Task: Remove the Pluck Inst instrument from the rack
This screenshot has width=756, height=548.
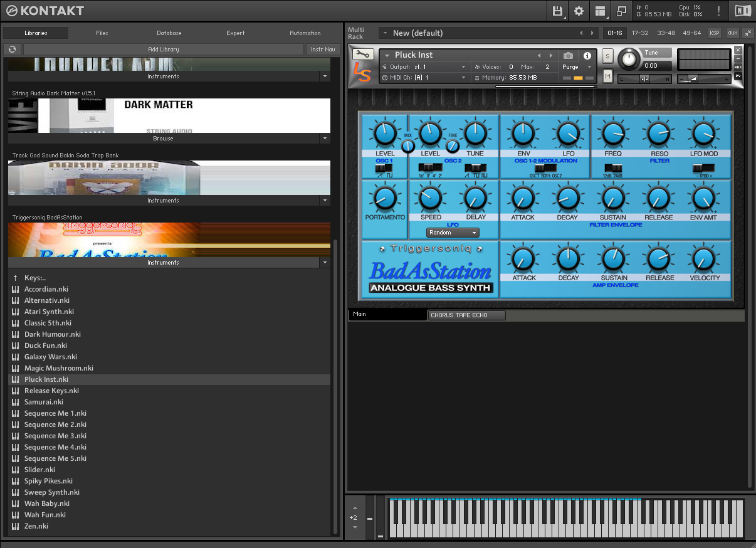Action: (738, 50)
